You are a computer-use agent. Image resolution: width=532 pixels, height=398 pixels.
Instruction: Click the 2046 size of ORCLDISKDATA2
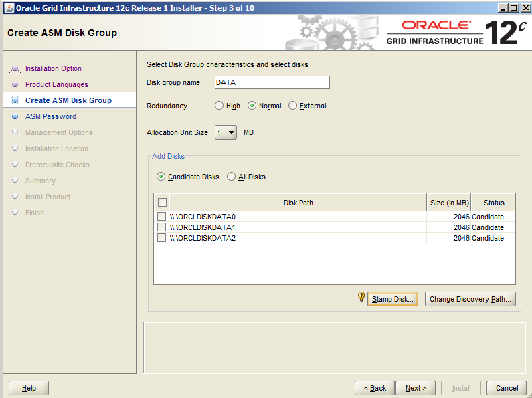pos(449,238)
